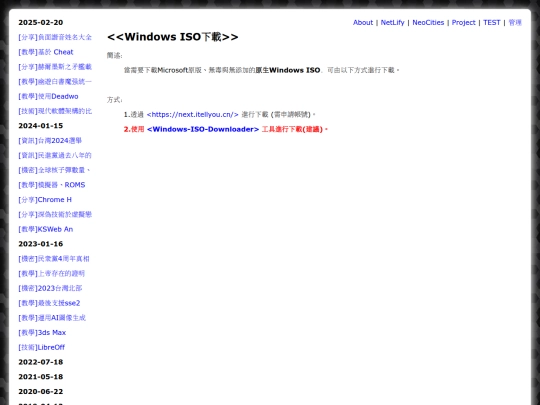Open the [教學]幽遊白書魔強統一 article
This screenshot has height=405, width=540.
(x=55, y=82)
